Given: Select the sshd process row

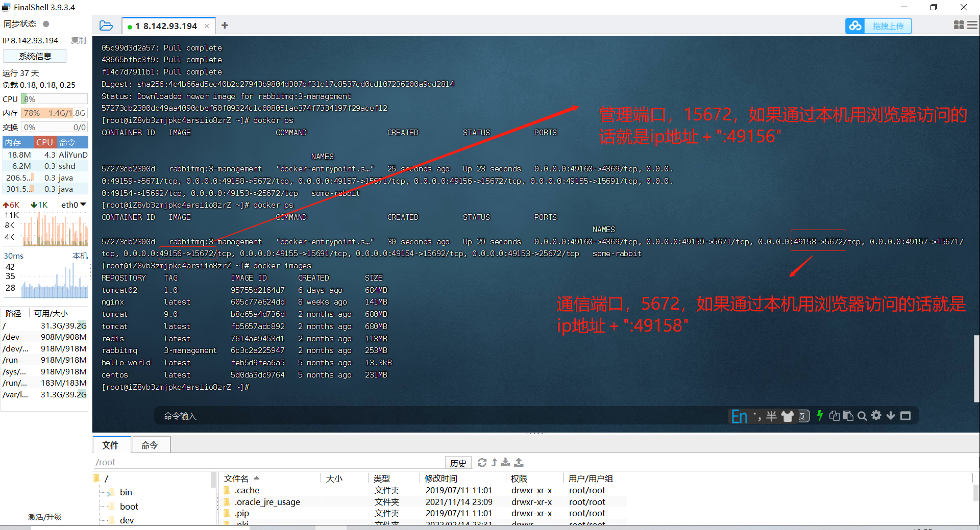Looking at the screenshot, I should coord(45,166).
